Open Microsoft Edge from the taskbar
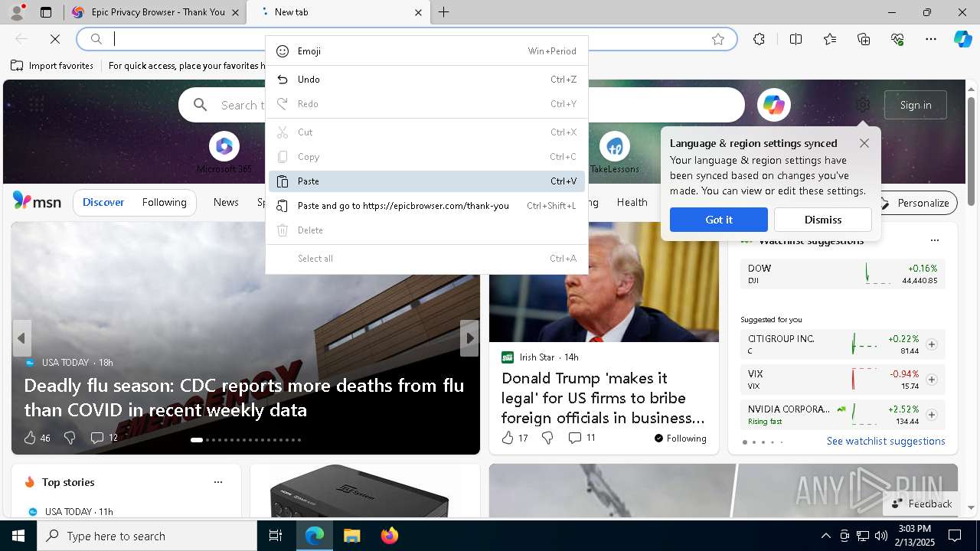Screen dimensions: 980x551 click(x=315, y=536)
